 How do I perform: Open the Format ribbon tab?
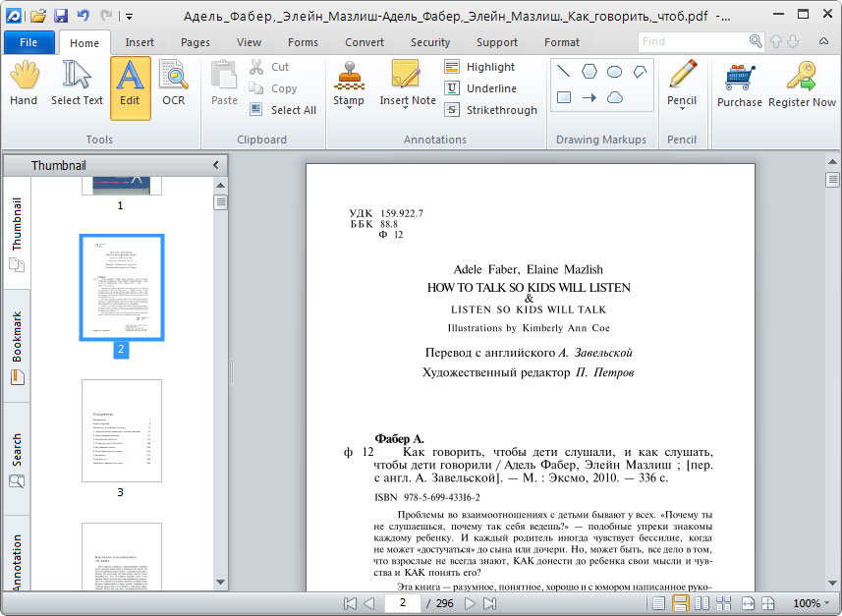click(x=562, y=42)
